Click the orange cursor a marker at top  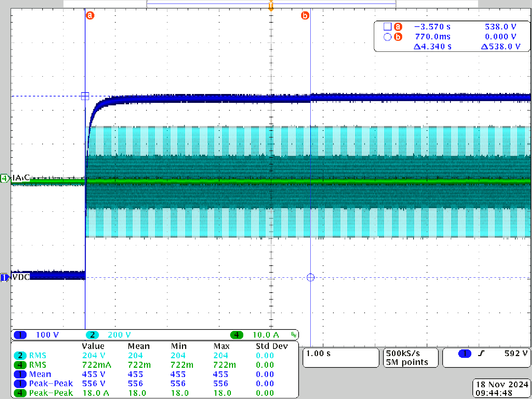click(90, 16)
